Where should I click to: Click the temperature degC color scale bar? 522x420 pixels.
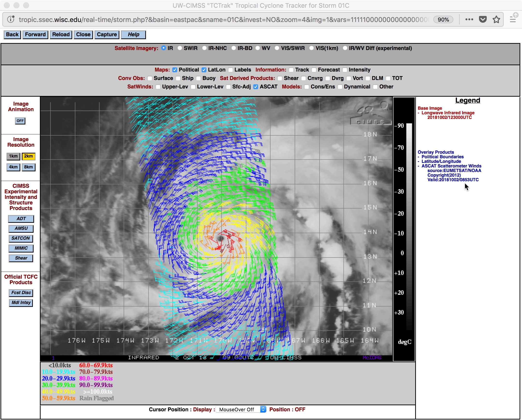(409, 227)
